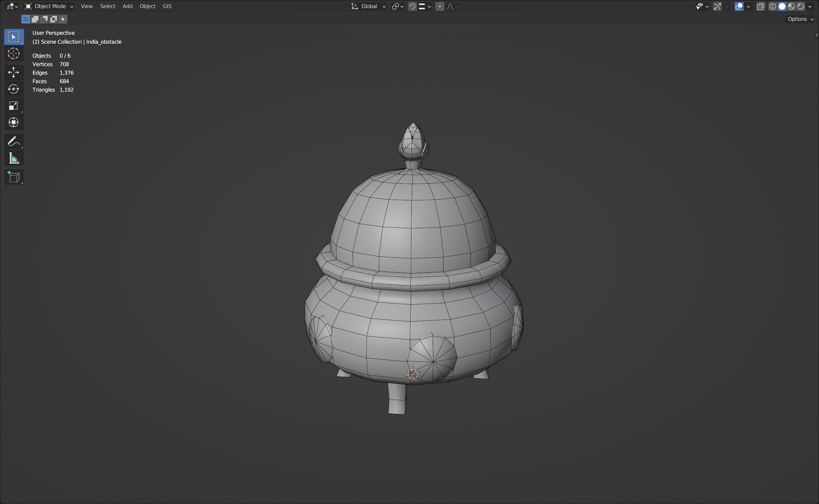The width and height of the screenshot is (819, 504).
Task: Select the Add Cube tool
Action: (14, 177)
